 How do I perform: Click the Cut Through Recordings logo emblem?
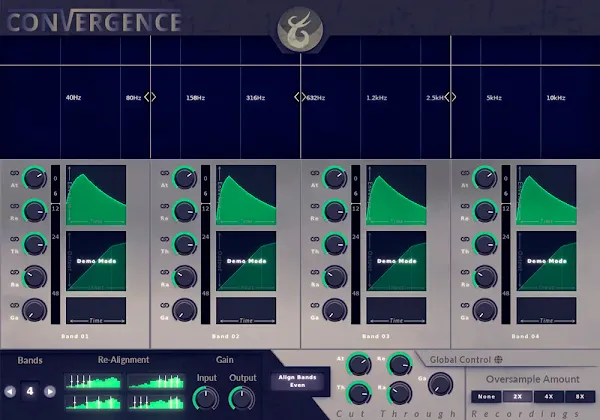[x=300, y=30]
